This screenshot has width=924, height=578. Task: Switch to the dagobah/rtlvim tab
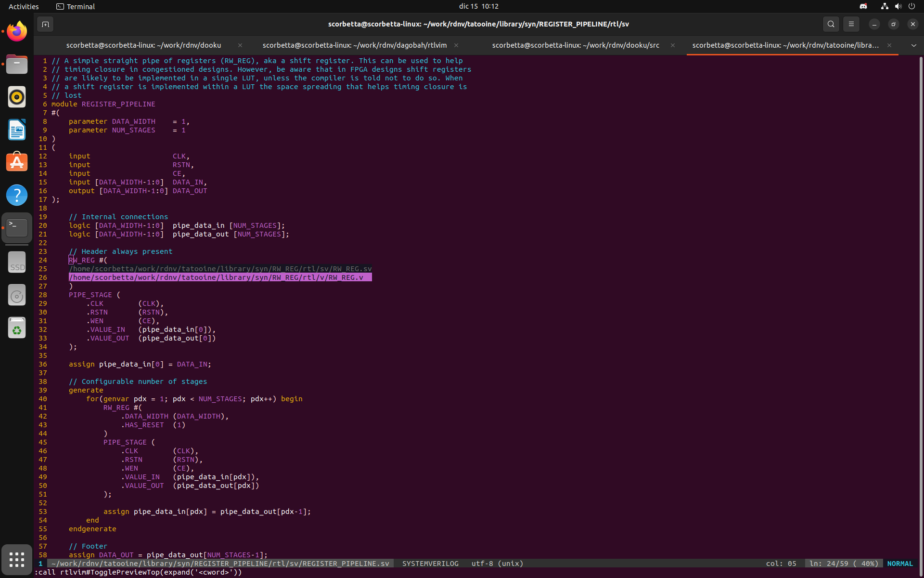coord(354,45)
